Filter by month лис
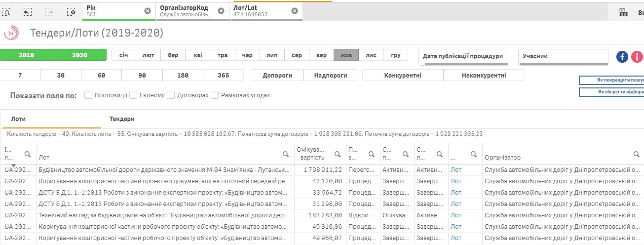Viewport: 644px width, 245px height. pyautogui.click(x=371, y=55)
